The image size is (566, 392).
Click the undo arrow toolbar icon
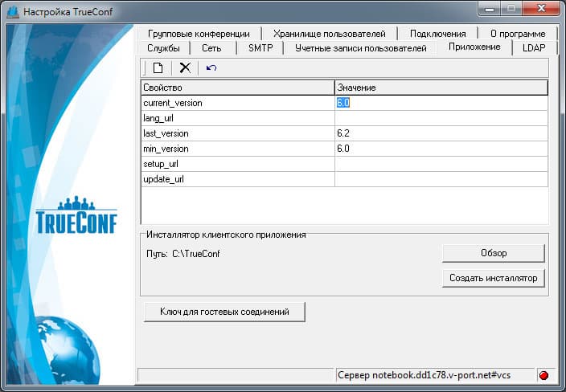[211, 67]
